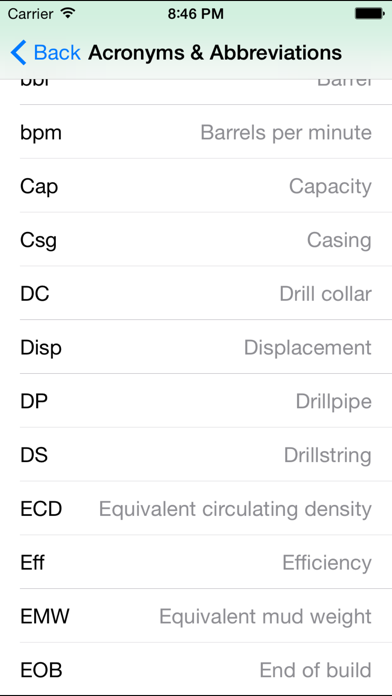Tap the blue back chevron icon
The image size is (392, 696).
point(19,52)
